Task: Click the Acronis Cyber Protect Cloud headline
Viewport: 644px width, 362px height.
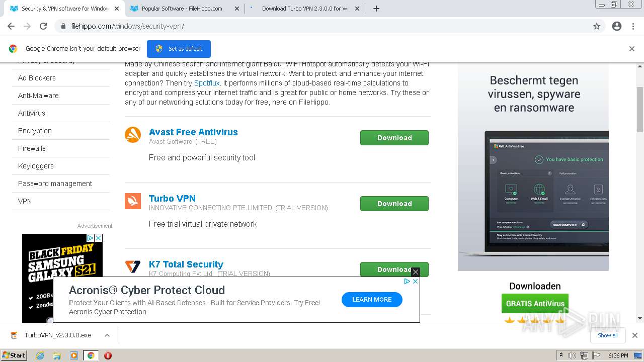Action: tap(147, 290)
